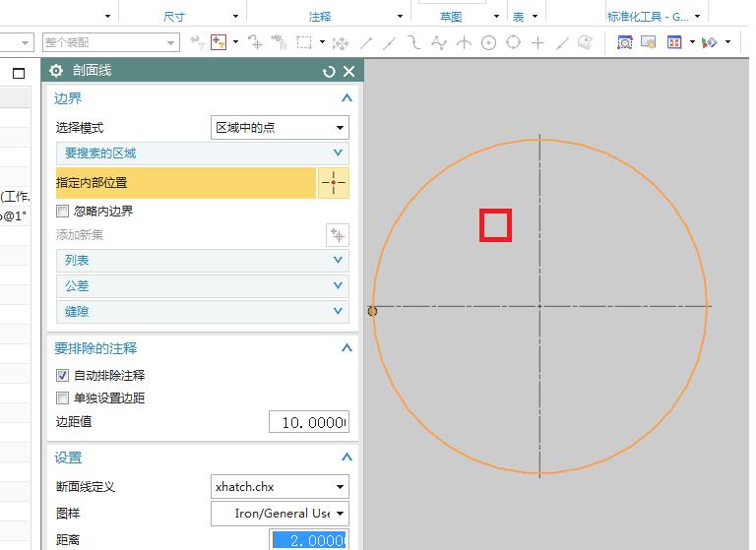Open the 注释 ribbon group menu
The image size is (756, 550).
(401, 17)
